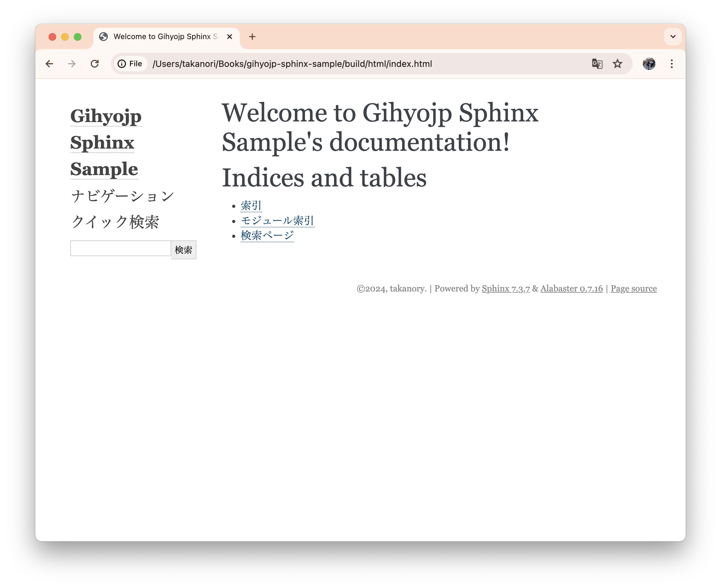This screenshot has width=721, height=588.
Task: Click the forward navigation arrow
Action: (x=72, y=64)
